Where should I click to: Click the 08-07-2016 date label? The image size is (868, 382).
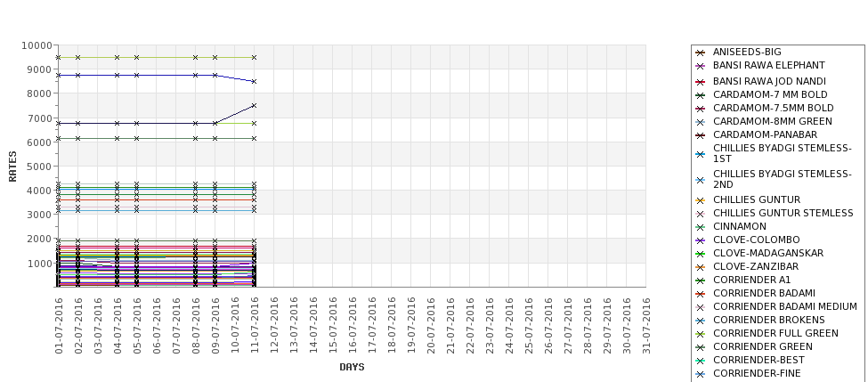(195, 326)
